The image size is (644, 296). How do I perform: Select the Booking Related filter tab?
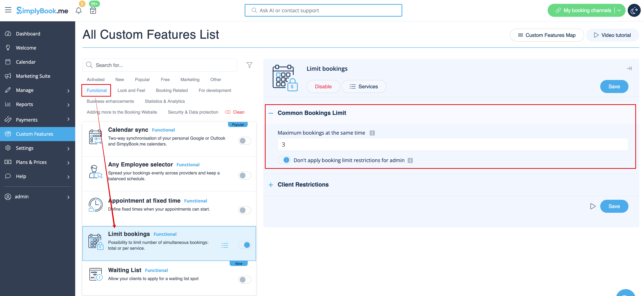click(x=172, y=90)
